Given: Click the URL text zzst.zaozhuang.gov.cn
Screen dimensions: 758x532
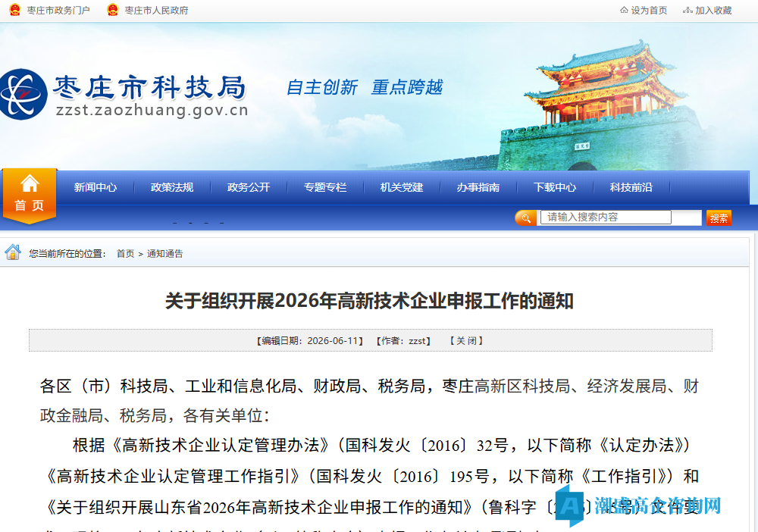Looking at the screenshot, I should pyautogui.click(x=152, y=110).
